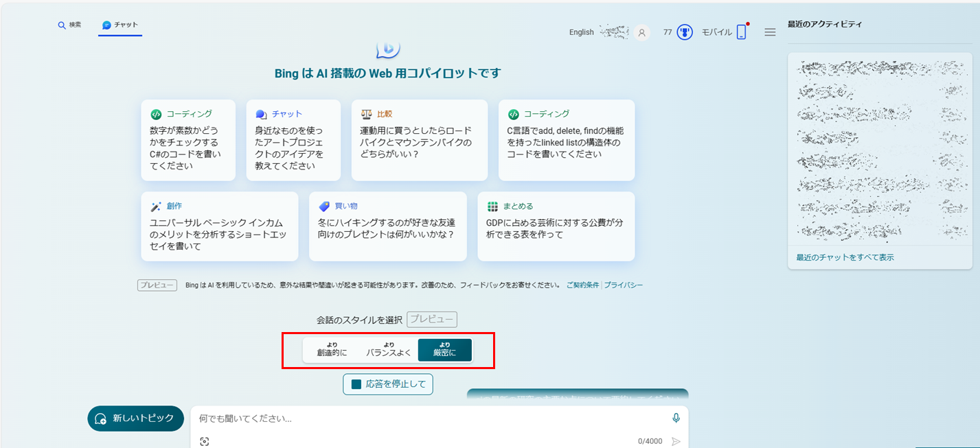Click the 0/4000 character counter

[650, 441]
